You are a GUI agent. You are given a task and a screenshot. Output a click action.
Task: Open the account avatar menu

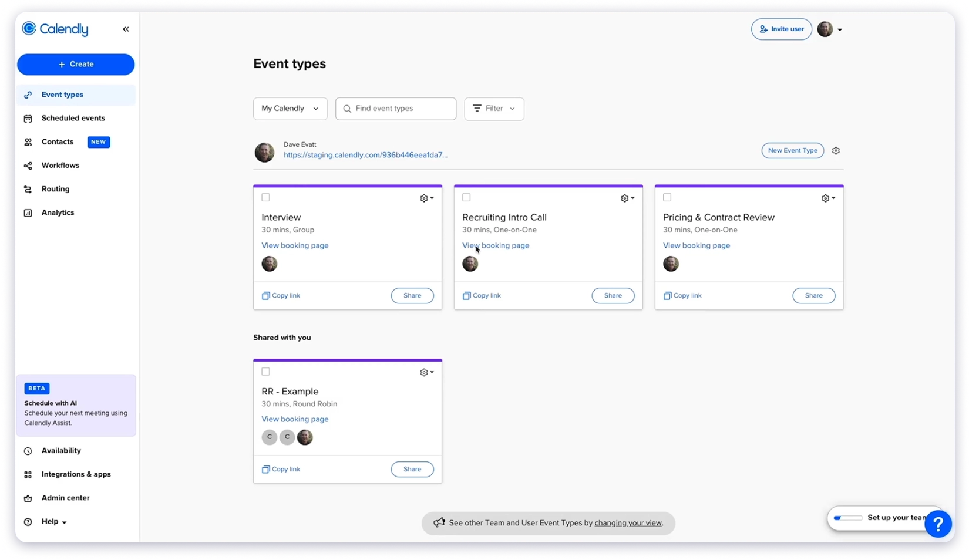click(x=829, y=29)
